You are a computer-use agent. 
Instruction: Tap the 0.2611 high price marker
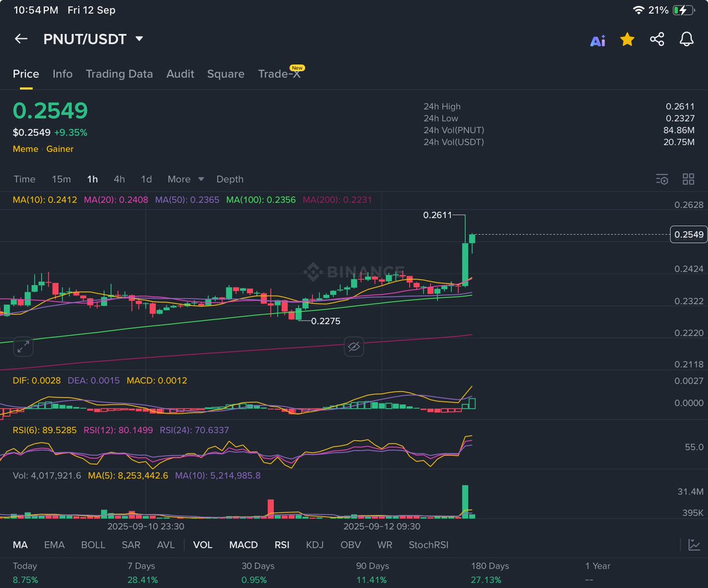(x=437, y=215)
